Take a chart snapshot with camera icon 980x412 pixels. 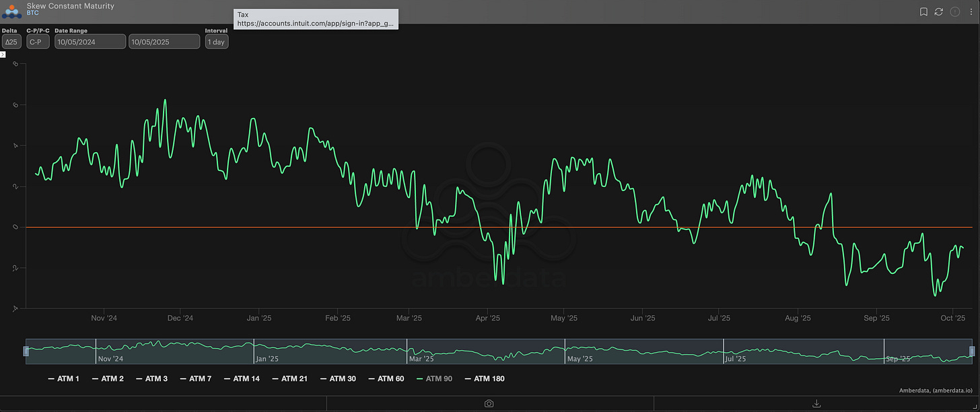[x=489, y=403]
